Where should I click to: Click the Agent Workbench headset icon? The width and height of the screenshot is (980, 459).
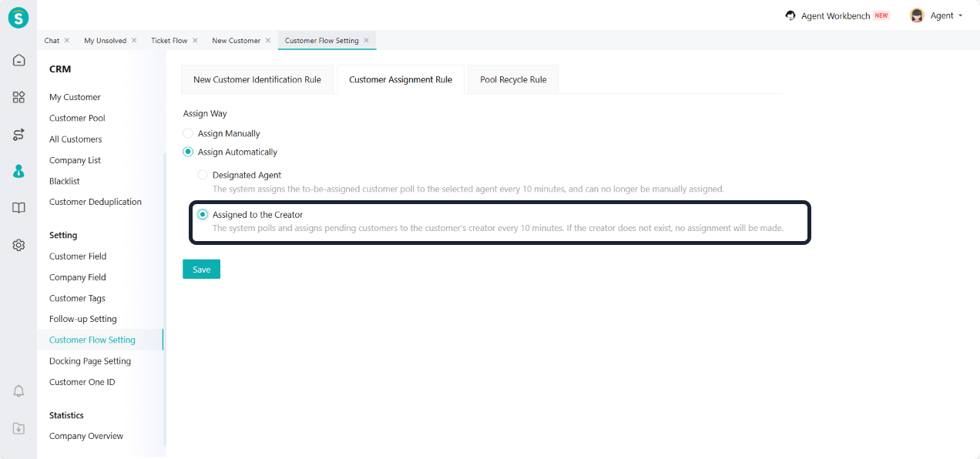point(790,15)
